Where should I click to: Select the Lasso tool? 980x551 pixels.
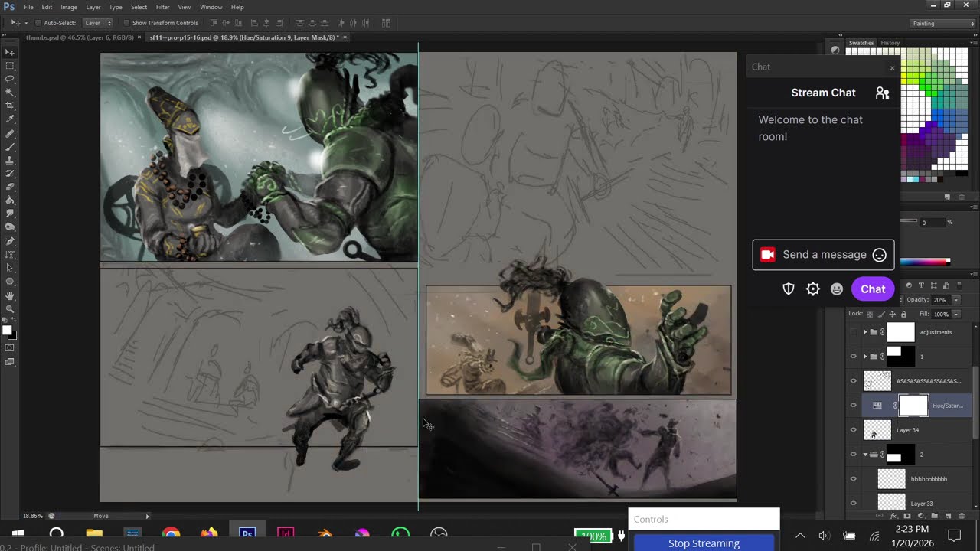(10, 78)
